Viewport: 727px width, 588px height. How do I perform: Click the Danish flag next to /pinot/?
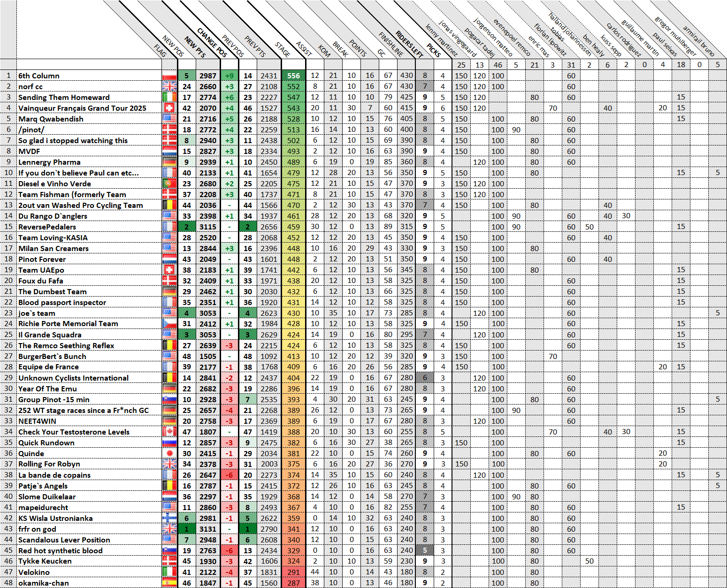click(x=169, y=130)
